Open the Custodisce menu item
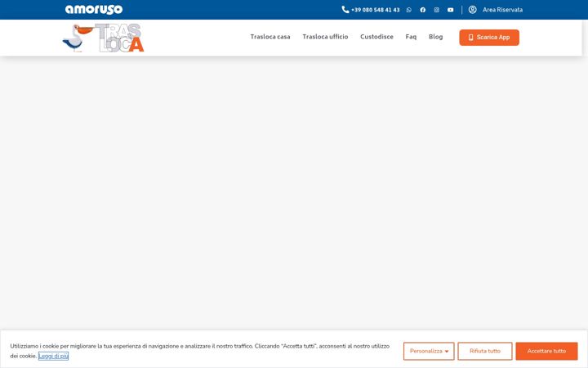This screenshot has width=588, height=368. point(376,37)
